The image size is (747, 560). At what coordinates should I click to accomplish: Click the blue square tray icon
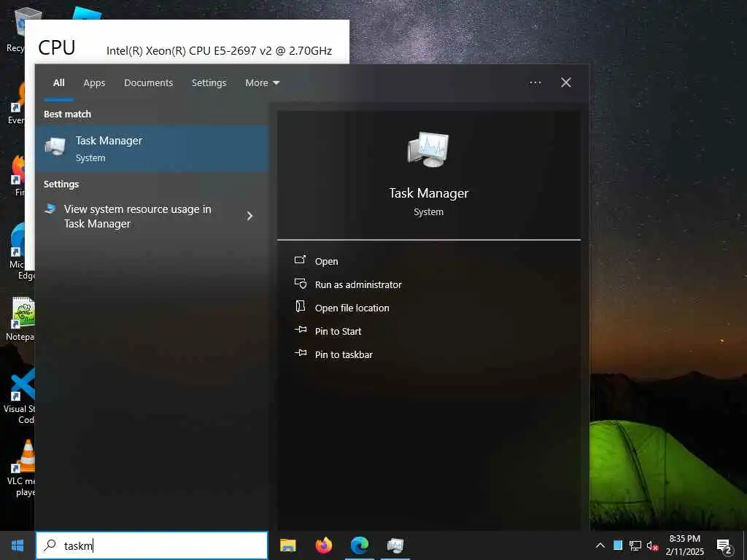coord(618,545)
